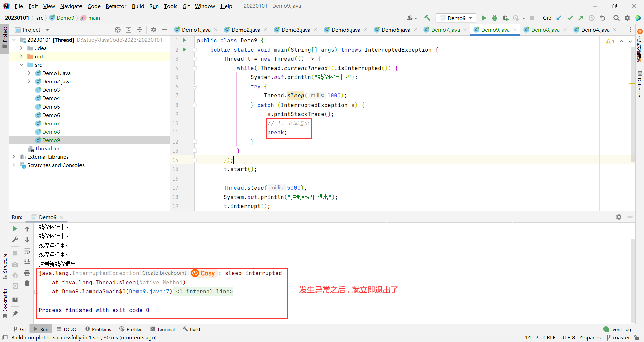The height and width of the screenshot is (342, 644).
Task: Open Event Log button
Action: point(617,329)
